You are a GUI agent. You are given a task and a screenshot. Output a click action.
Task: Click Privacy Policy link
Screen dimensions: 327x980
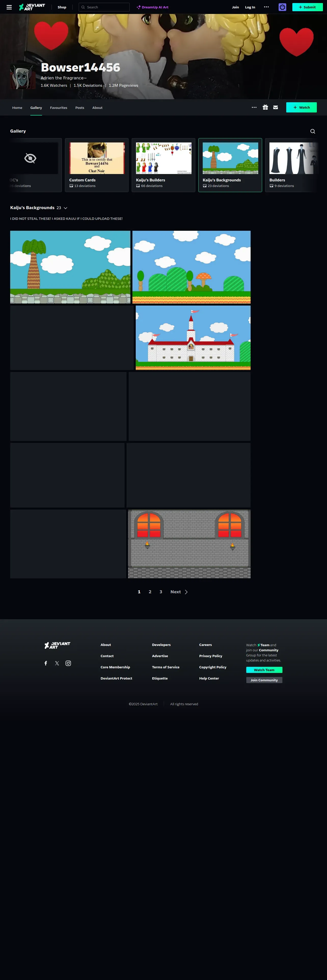(211, 656)
